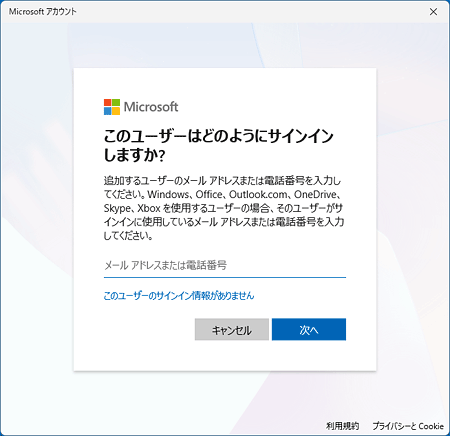
Task: Click the heading 'このユーザーはどのようにサインインしますか?'
Action: coord(218,145)
